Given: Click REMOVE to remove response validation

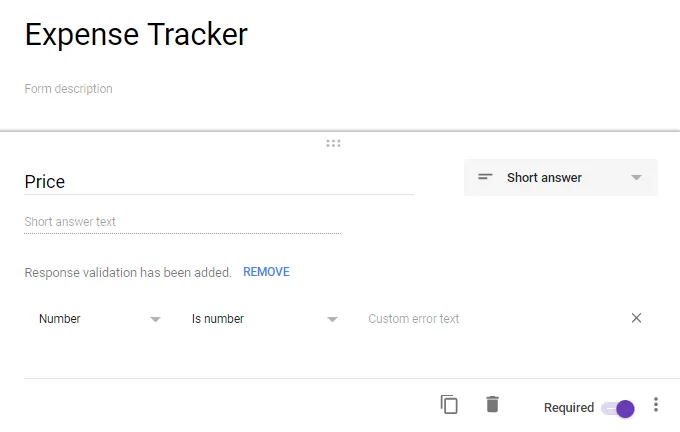Looking at the screenshot, I should click(x=266, y=272).
